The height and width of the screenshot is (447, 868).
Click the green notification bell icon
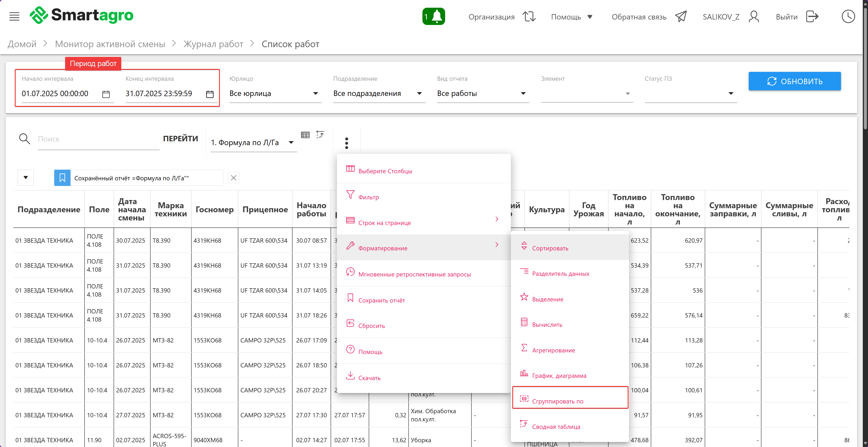click(433, 17)
